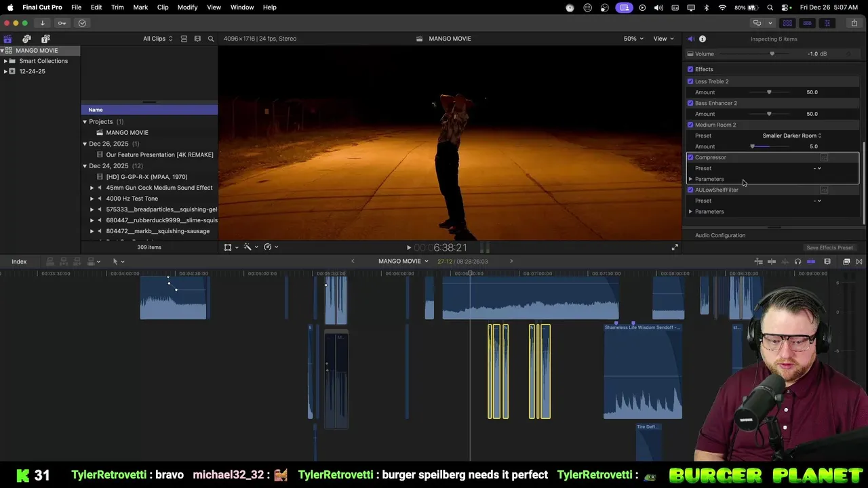Expand the Compressor Parameters section
Image resolution: width=868 pixels, height=488 pixels.
[x=690, y=179]
